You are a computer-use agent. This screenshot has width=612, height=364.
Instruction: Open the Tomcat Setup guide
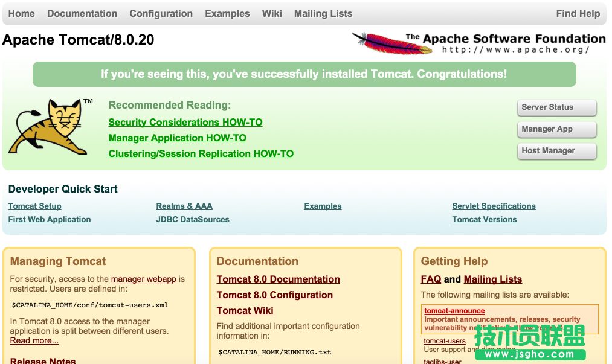tap(34, 206)
